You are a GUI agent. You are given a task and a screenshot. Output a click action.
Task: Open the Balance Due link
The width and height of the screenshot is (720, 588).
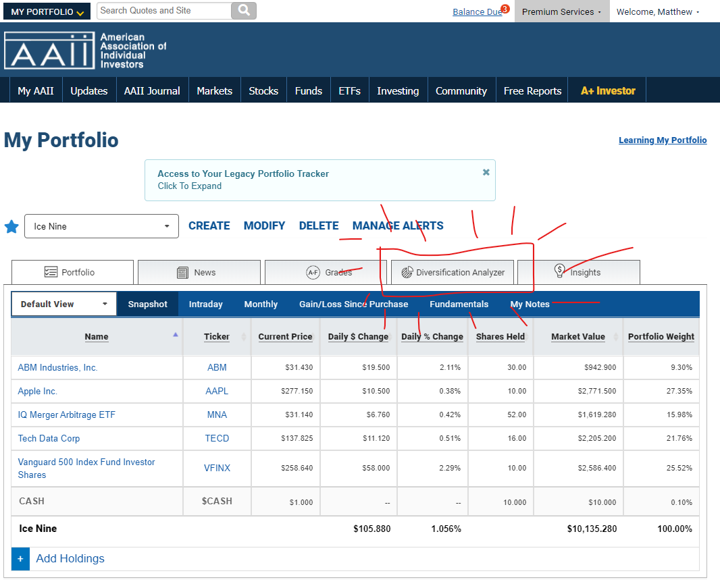[x=477, y=12]
